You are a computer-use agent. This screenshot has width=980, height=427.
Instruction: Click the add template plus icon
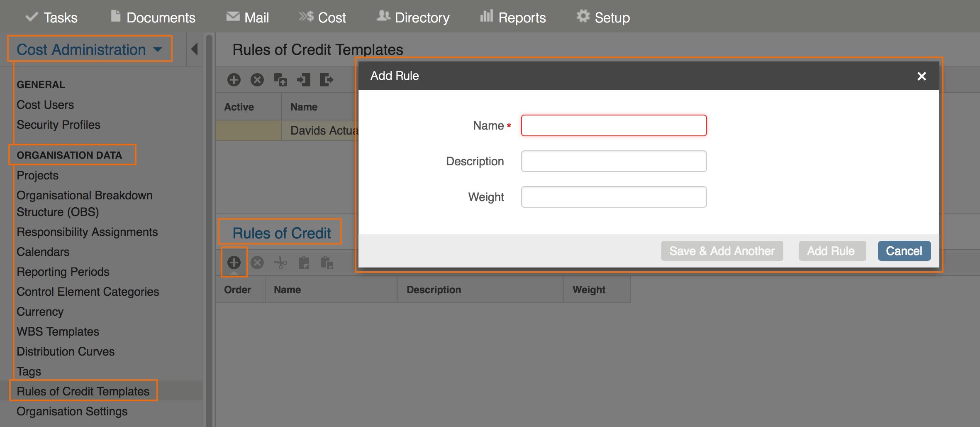(234, 80)
